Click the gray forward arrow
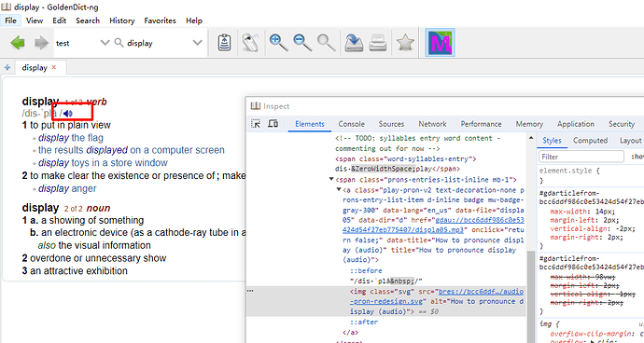This screenshot has width=644, height=343. pyautogui.click(x=41, y=43)
